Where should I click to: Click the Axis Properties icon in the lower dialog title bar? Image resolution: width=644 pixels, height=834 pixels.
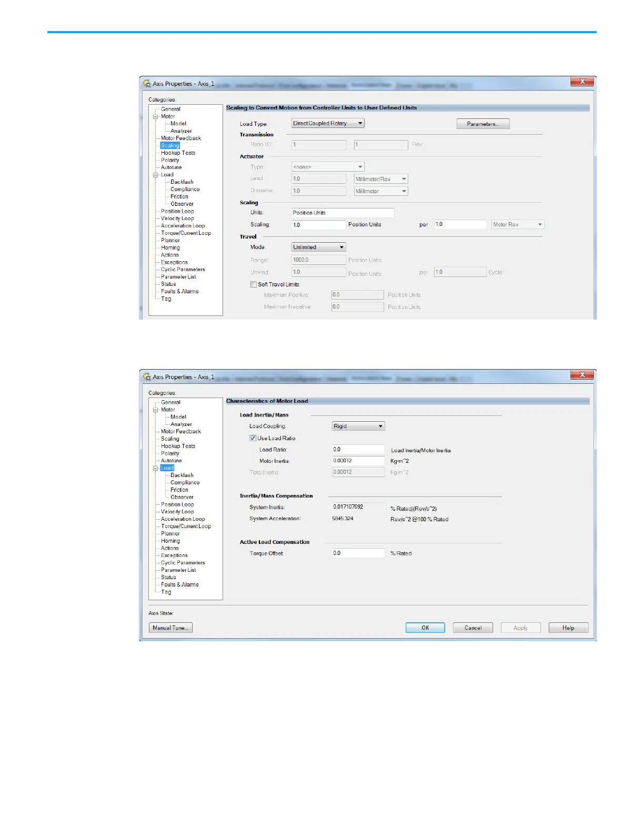pyautogui.click(x=147, y=376)
